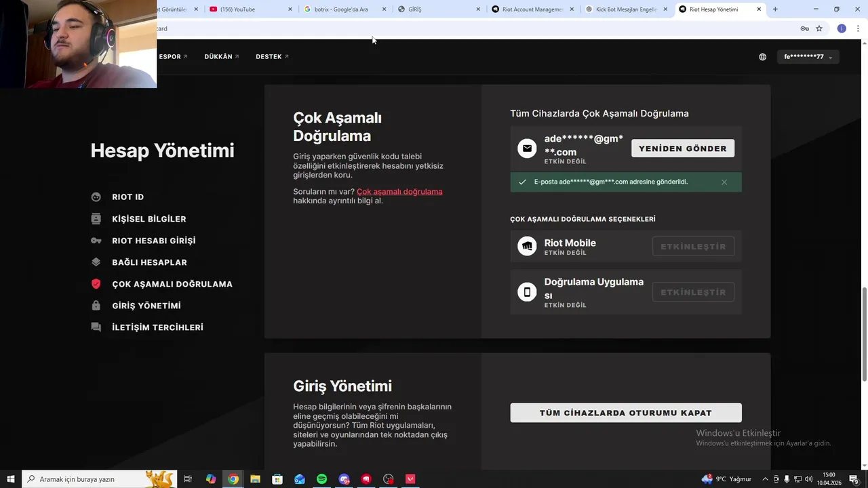Go to BAĞLI HESAPLAR section
The height and width of the screenshot is (488, 868).
[149, 262]
